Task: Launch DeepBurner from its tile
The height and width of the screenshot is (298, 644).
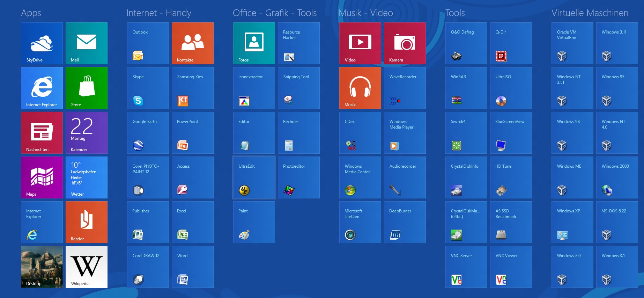Action: 405,222
